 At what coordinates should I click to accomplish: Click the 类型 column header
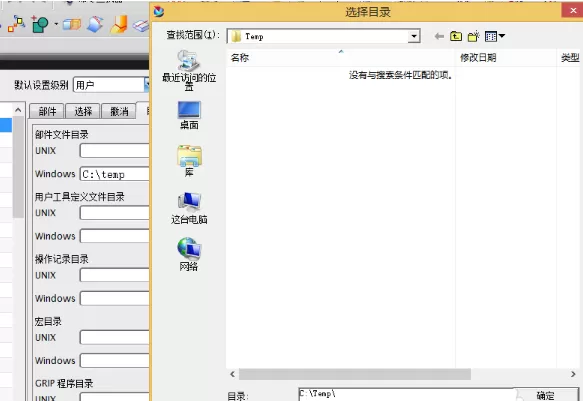pos(570,58)
